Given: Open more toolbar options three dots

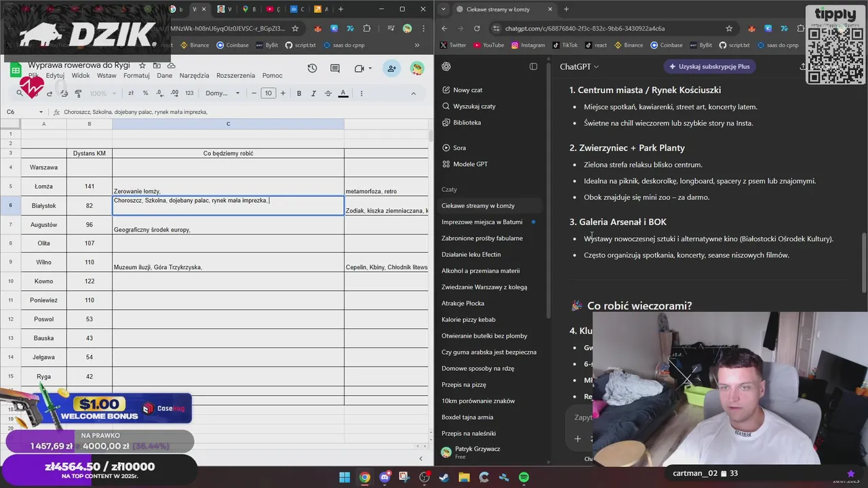Looking at the screenshot, I should [361, 94].
